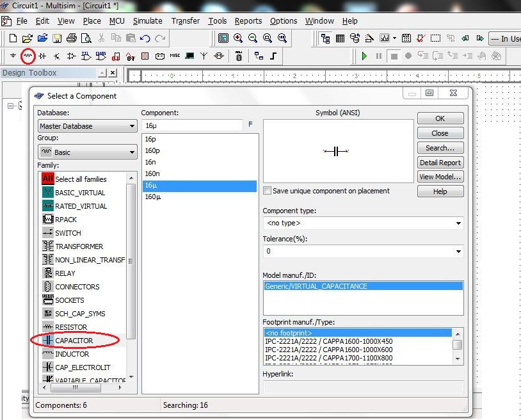Screen dimensions: 521x420
Task: Create a new design file
Action: [13, 38]
